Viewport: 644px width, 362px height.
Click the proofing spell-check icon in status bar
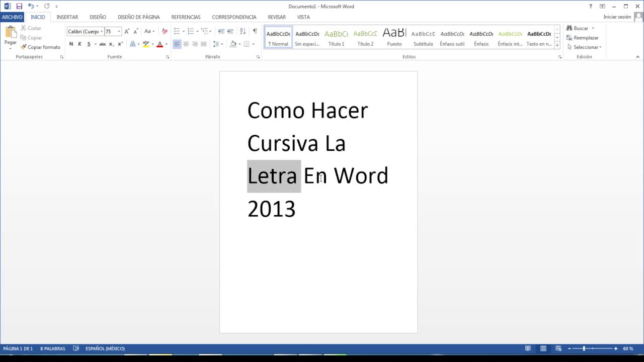tap(76, 348)
